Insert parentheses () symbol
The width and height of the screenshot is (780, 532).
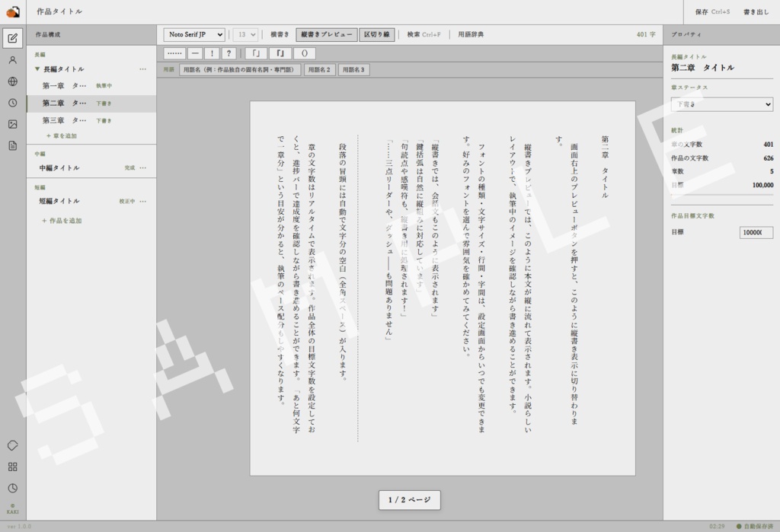coord(305,53)
